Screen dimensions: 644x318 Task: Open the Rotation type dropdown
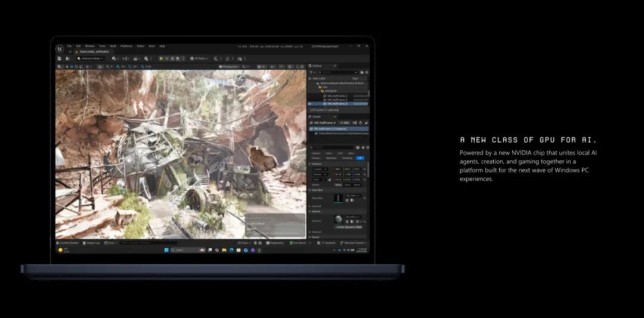point(320,174)
